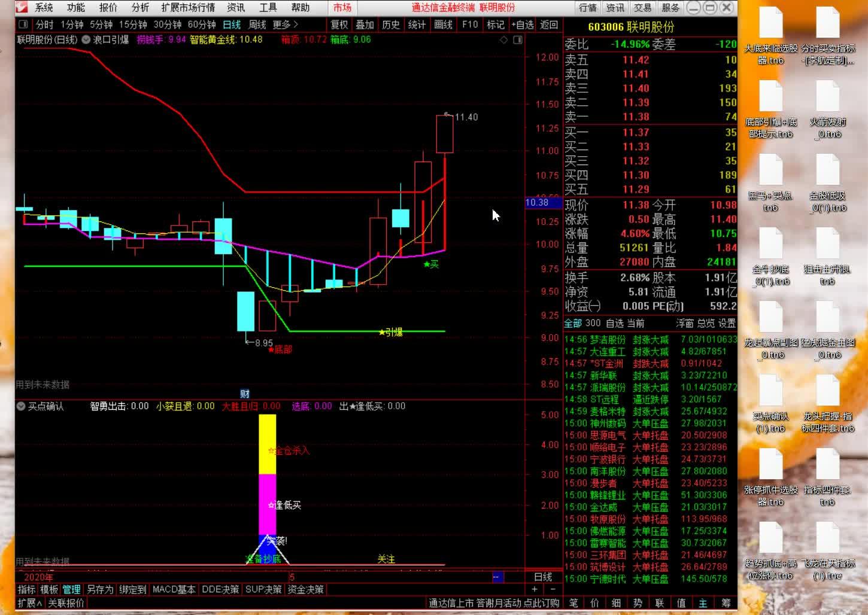Expand the 浪口引爆 indicator dropdown circle
The height and width of the screenshot is (615, 868).
tap(86, 39)
